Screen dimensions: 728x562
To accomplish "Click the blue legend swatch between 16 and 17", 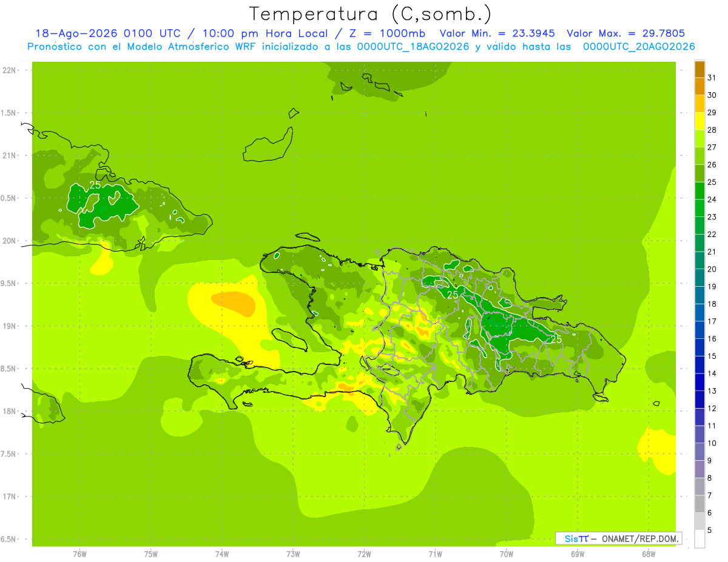I will (x=699, y=330).
